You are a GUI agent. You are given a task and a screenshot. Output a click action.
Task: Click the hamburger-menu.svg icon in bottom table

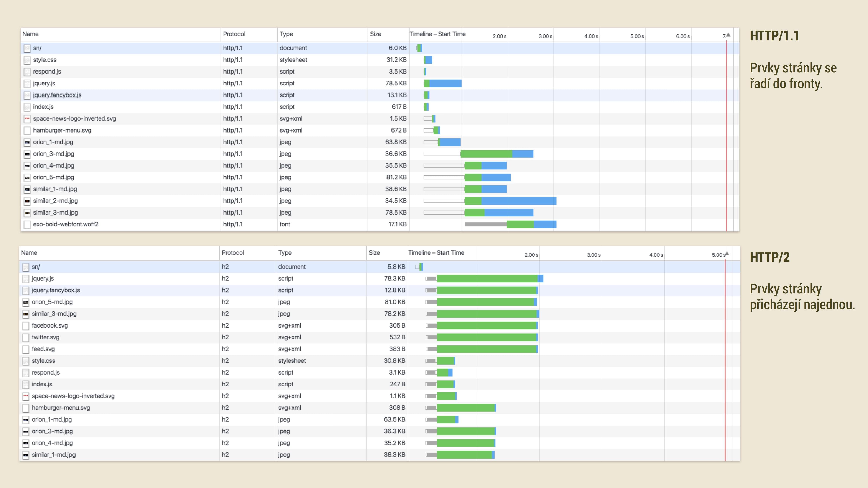click(26, 408)
